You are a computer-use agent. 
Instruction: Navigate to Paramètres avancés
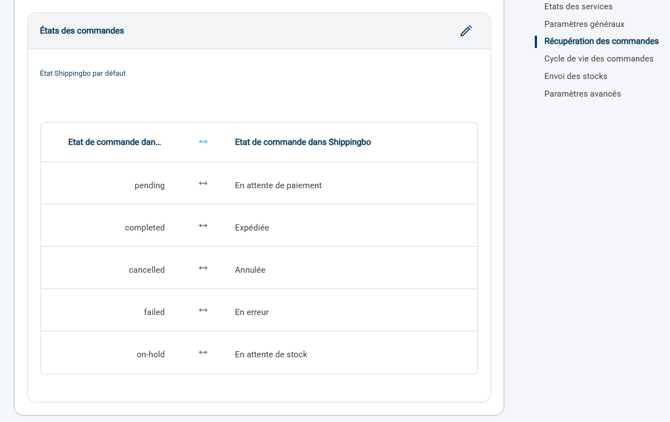click(582, 94)
